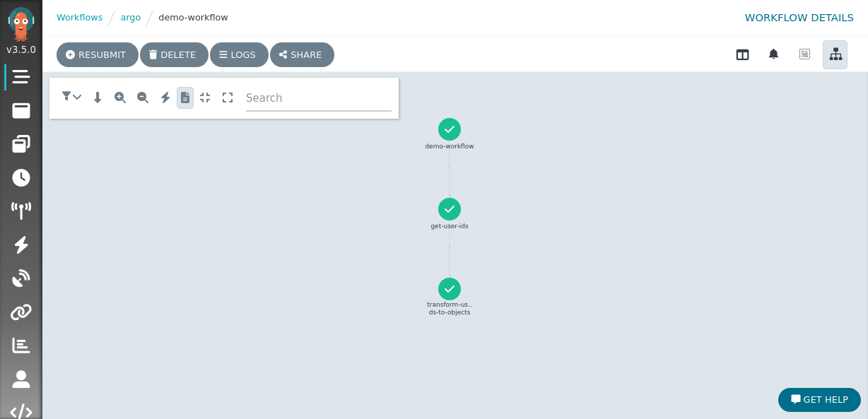Zoom out of the workflow graph
Viewport: 868px width, 419px height.
pos(143,98)
